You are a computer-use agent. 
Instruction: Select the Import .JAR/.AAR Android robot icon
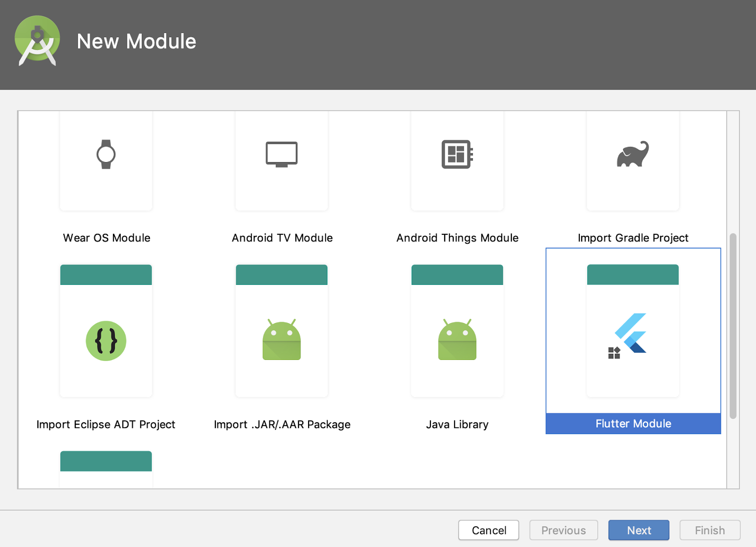[x=282, y=339]
